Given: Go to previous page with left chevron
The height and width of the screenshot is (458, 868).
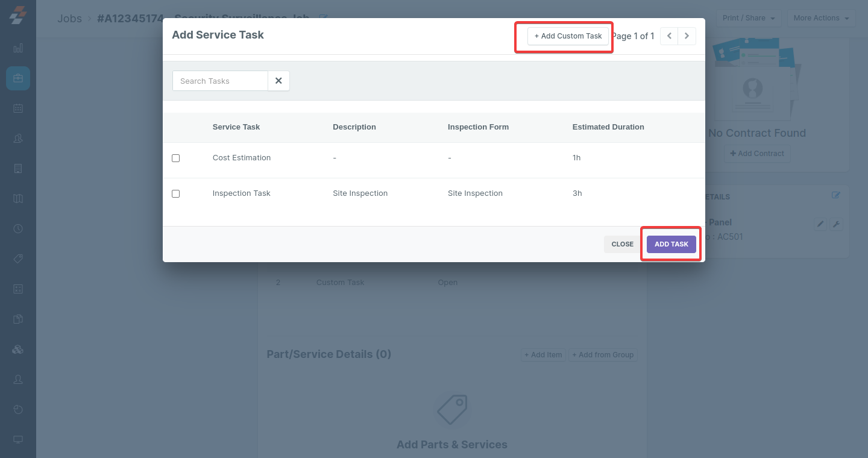Looking at the screenshot, I should pos(669,36).
